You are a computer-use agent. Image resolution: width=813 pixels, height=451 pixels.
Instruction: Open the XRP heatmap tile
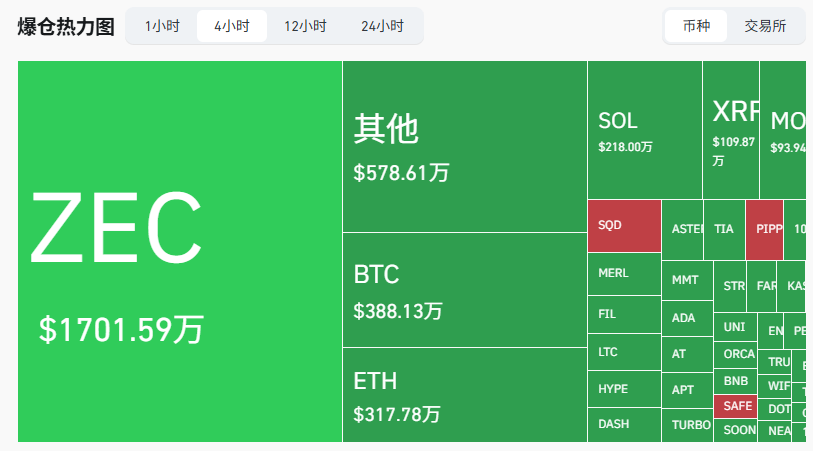[x=730, y=130]
